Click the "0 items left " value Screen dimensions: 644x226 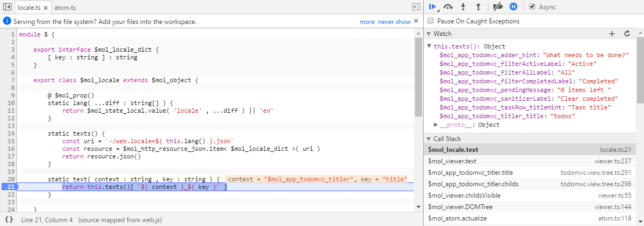(584, 89)
